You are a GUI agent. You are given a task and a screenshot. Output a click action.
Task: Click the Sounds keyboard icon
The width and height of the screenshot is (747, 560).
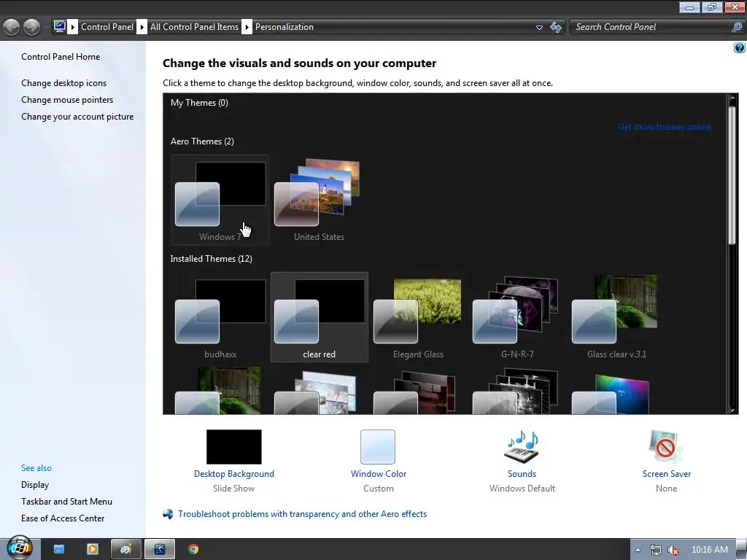point(522,447)
